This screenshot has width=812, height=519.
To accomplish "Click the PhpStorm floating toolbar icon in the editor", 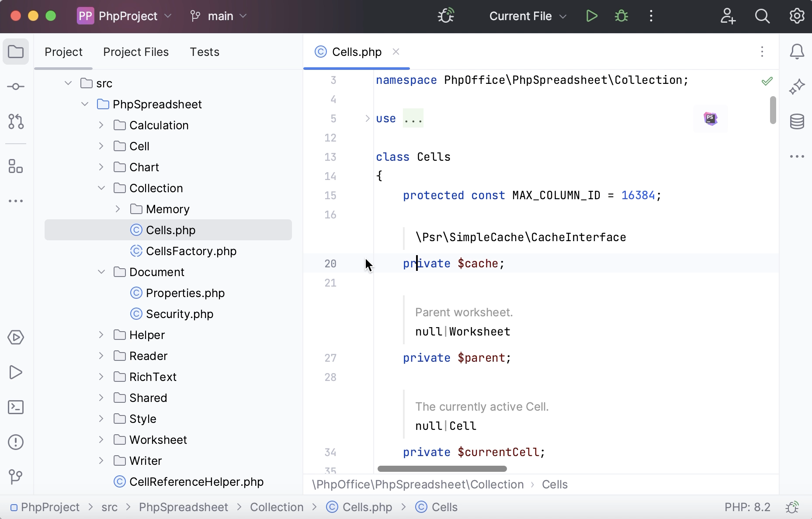I will (711, 118).
